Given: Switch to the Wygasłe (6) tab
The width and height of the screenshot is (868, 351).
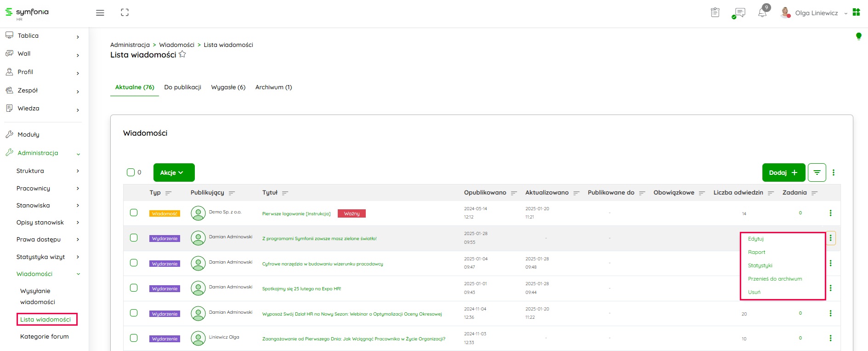Looking at the screenshot, I should click(228, 87).
